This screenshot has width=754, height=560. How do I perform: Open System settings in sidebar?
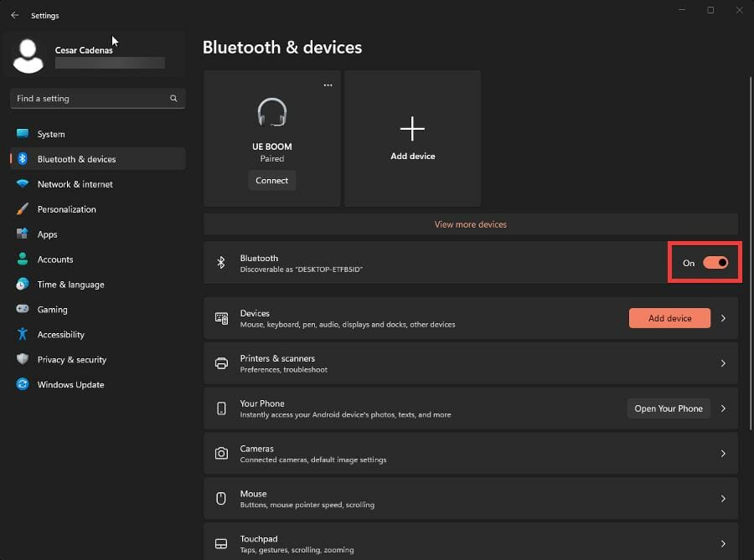[98, 134]
